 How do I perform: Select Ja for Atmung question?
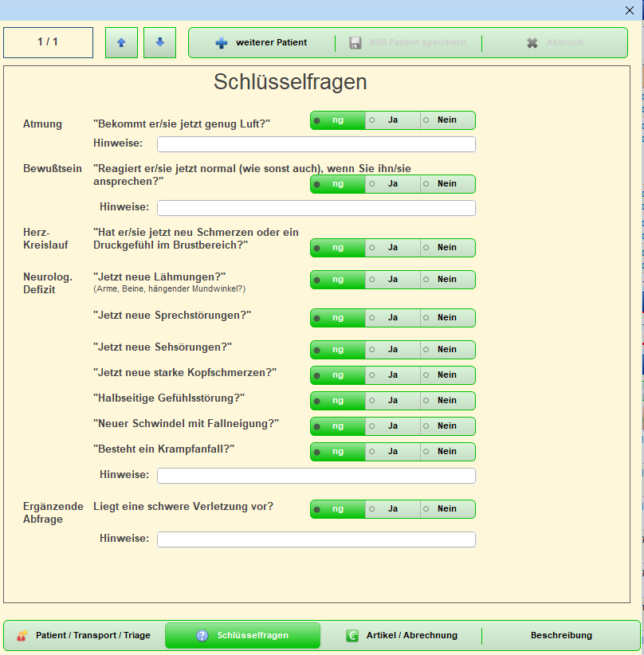pyautogui.click(x=392, y=120)
